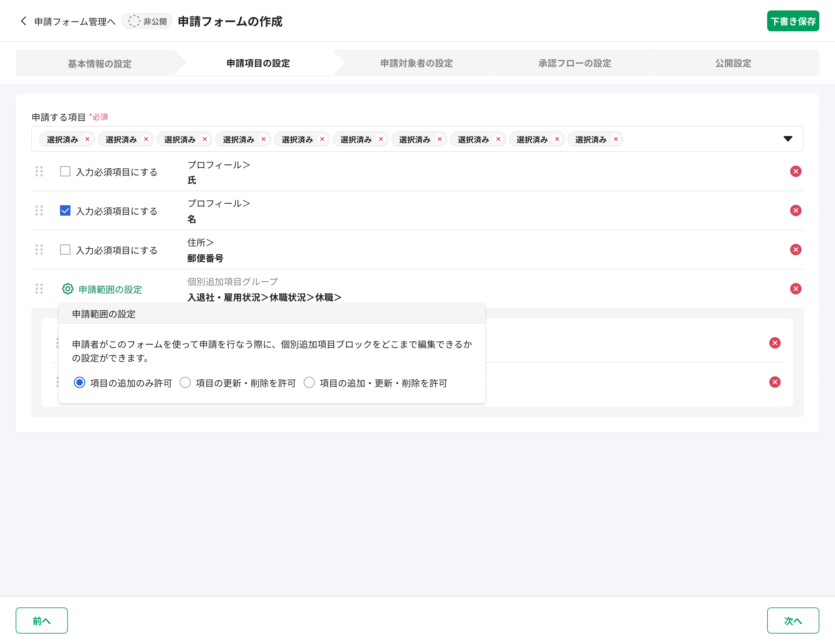835x644 pixels.
Task: Open the 公開設定 step tab
Action: pos(732,63)
